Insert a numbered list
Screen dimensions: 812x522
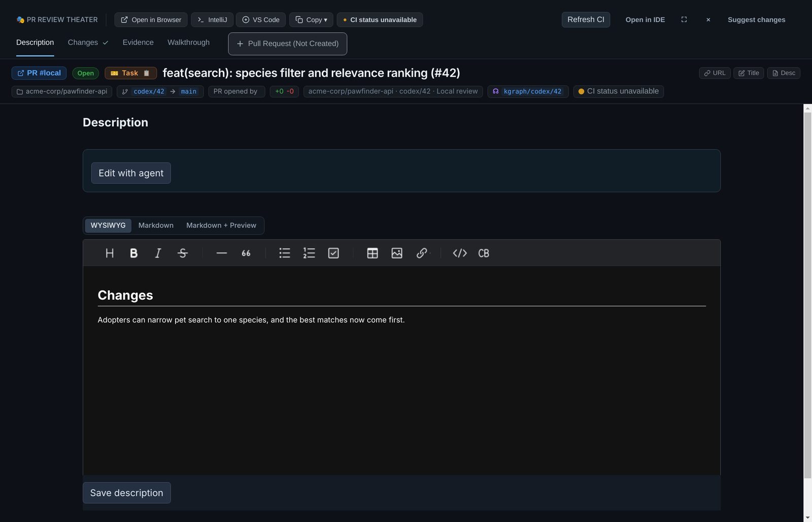309,253
